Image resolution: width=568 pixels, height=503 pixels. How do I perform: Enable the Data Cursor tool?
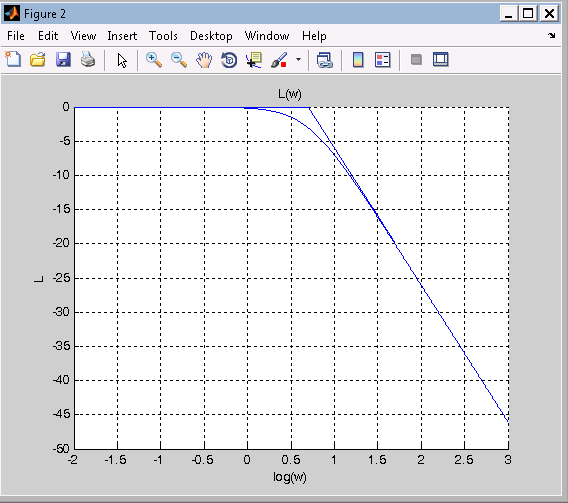click(254, 60)
